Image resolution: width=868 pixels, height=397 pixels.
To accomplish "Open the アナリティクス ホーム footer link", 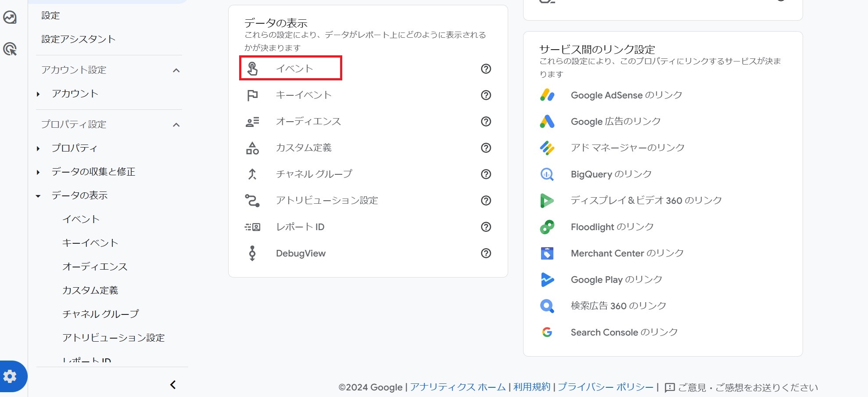I will [457, 387].
